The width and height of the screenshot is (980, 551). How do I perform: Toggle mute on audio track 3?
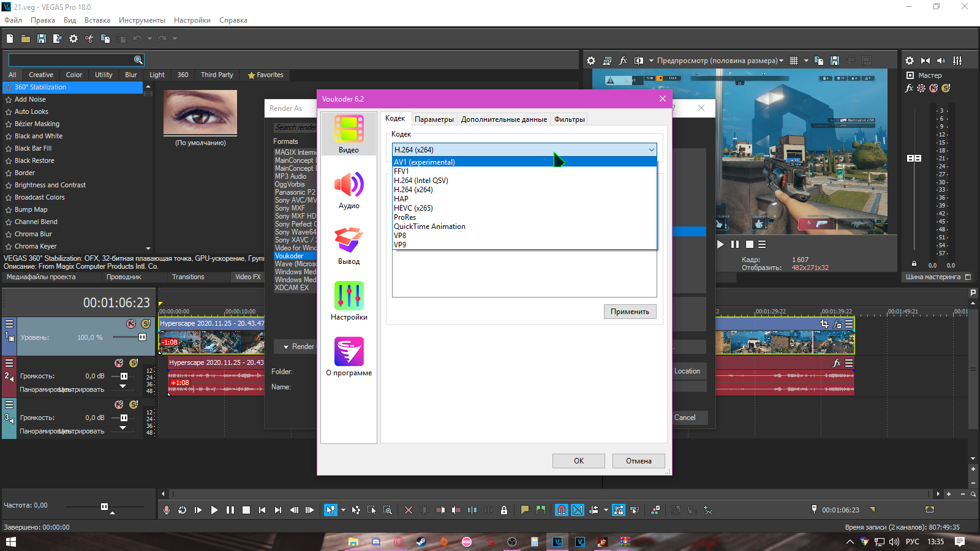[119, 405]
